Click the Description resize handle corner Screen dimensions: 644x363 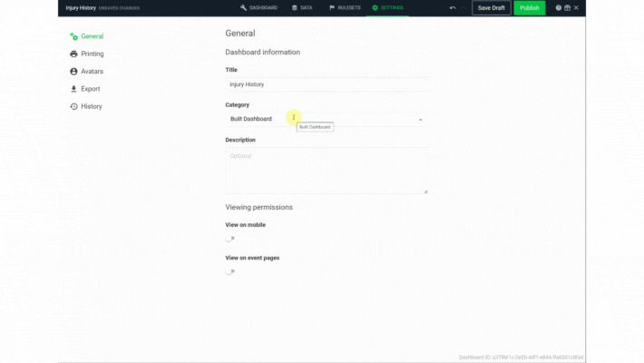click(x=426, y=191)
